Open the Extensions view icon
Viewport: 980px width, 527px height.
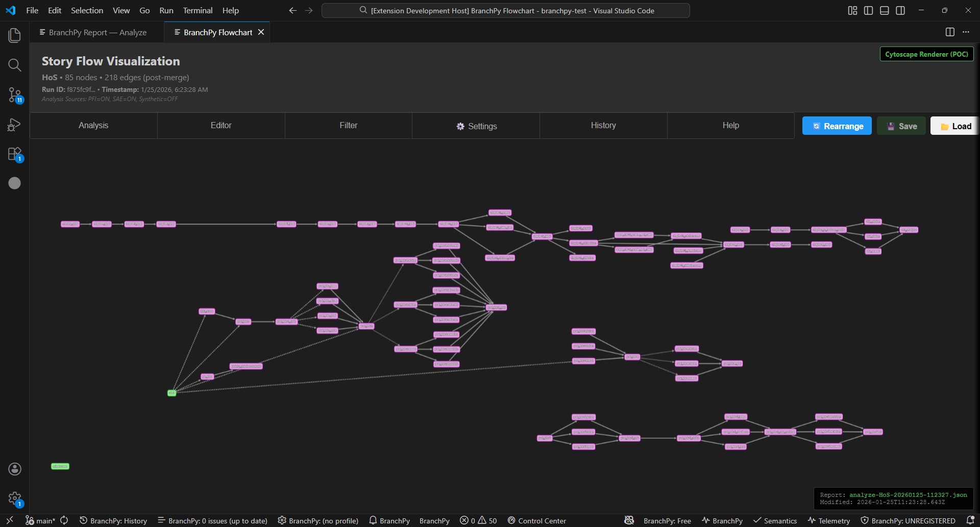click(14, 154)
